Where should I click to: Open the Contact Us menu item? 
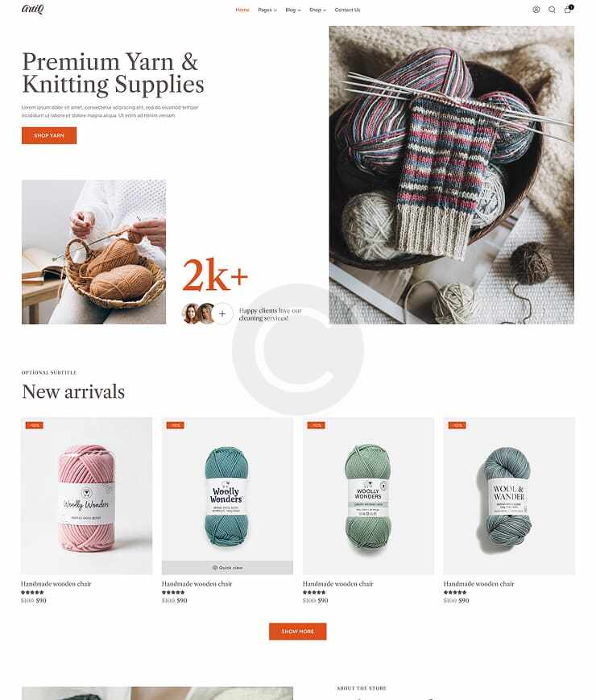tap(347, 10)
